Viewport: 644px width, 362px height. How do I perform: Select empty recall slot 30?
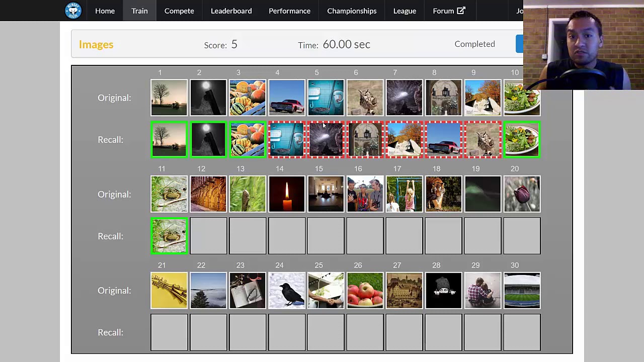tap(522, 332)
